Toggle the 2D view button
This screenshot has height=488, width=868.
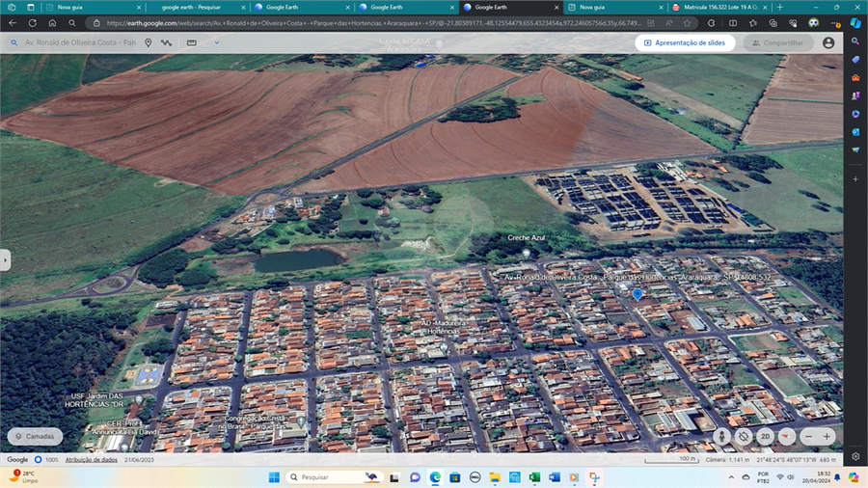pyautogui.click(x=766, y=436)
